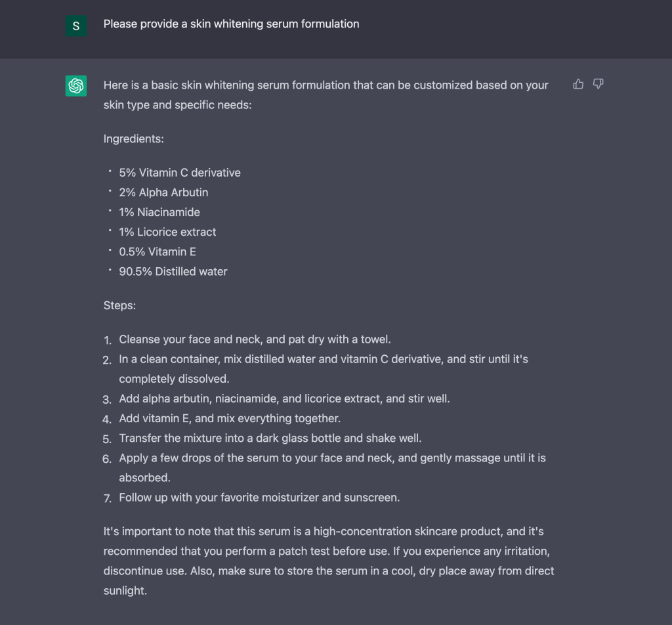Viewport: 672px width, 625px height.
Task: Click the "5% Vitamin C derivative" list item
Action: [x=180, y=173]
